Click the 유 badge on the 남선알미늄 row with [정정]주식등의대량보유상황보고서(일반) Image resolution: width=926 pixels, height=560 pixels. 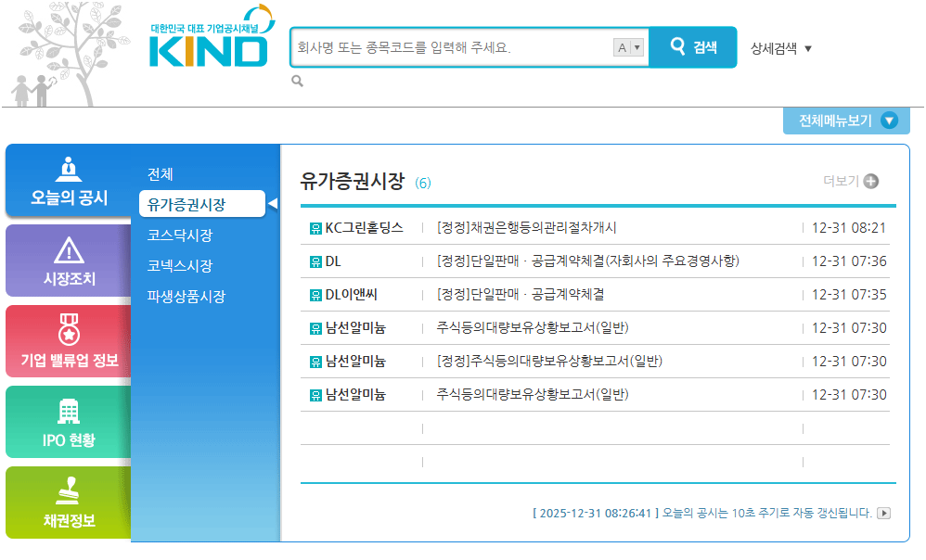(x=316, y=362)
